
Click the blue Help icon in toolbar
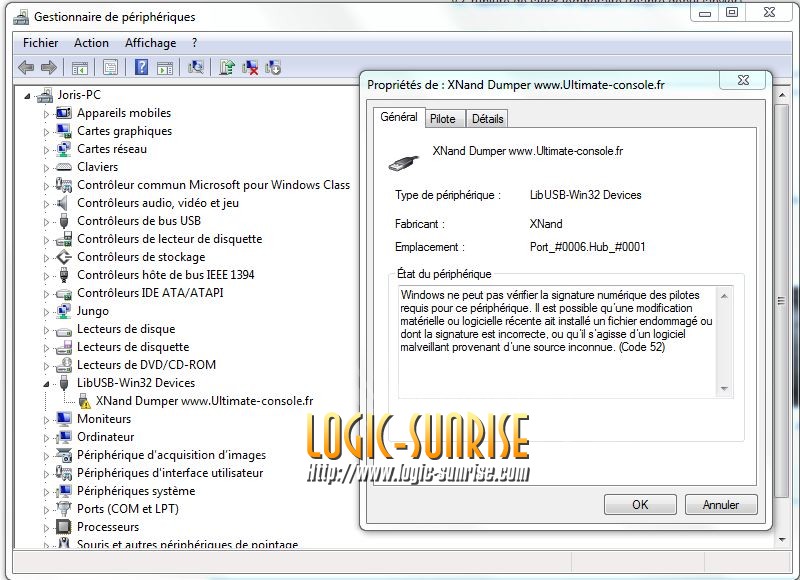(x=141, y=68)
